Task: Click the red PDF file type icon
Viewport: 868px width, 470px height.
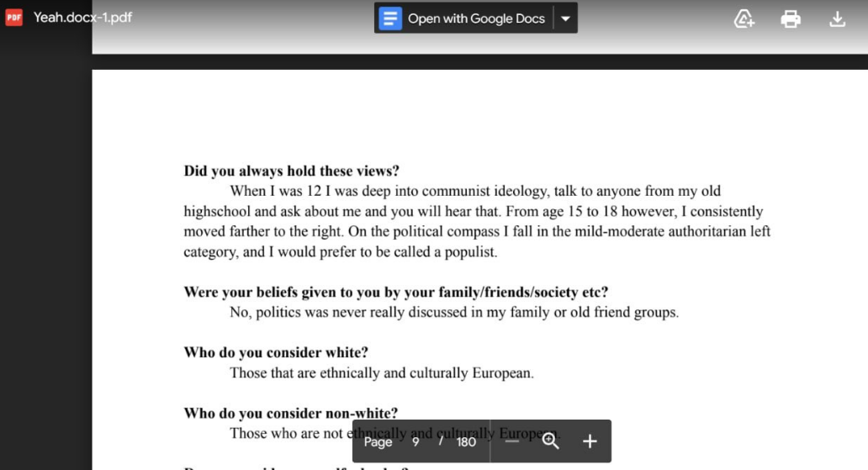Action: 14,18
